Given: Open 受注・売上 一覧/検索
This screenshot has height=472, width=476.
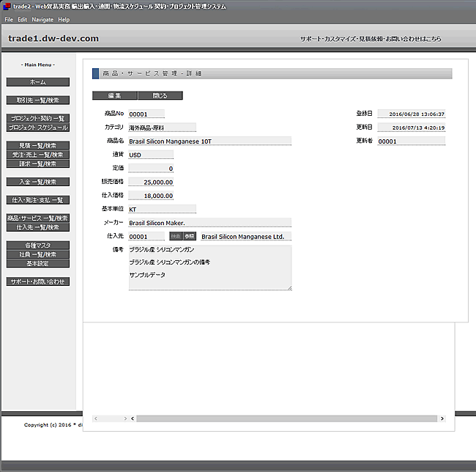Looking at the screenshot, I should [38, 155].
